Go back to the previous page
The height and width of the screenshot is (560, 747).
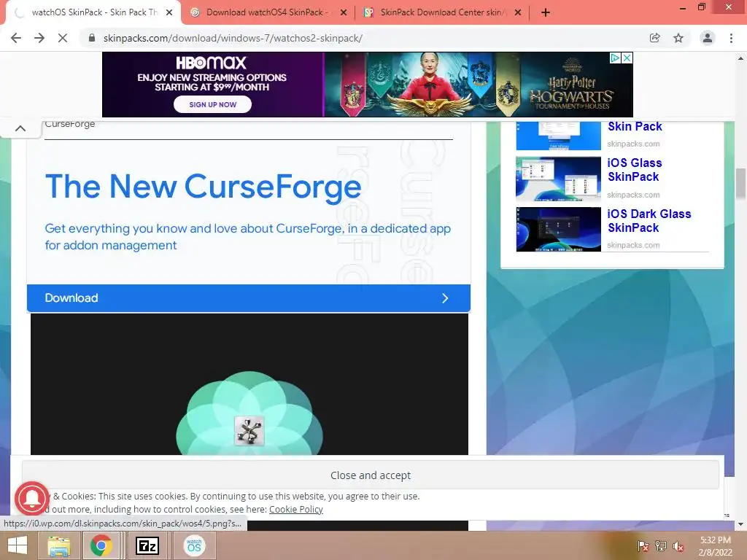(x=16, y=38)
